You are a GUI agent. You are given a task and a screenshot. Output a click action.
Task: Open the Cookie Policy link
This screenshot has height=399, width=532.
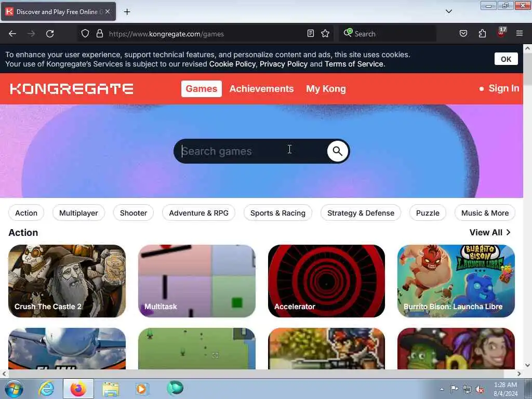[x=232, y=64]
